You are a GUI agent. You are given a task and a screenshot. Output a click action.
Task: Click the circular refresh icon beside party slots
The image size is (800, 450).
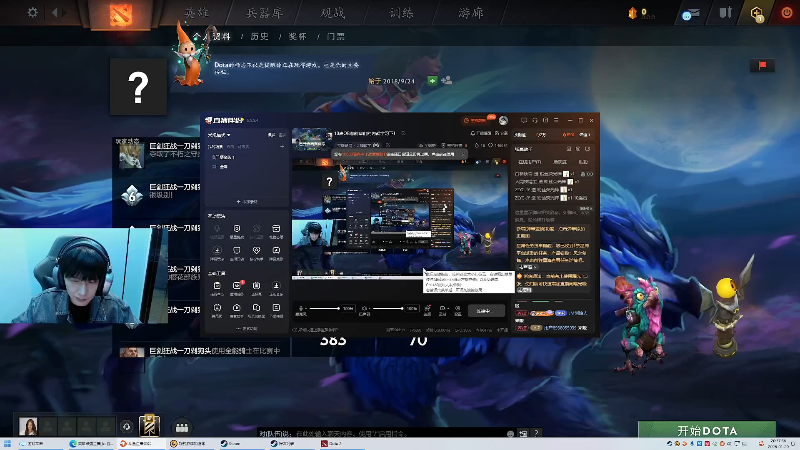coord(127,427)
